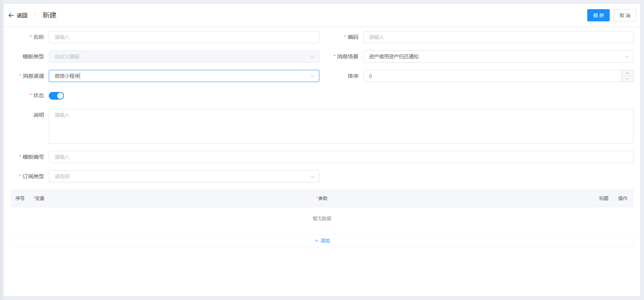The width and height of the screenshot is (644, 300).
Task: Toggle the 状态 status switch
Action: (56, 96)
